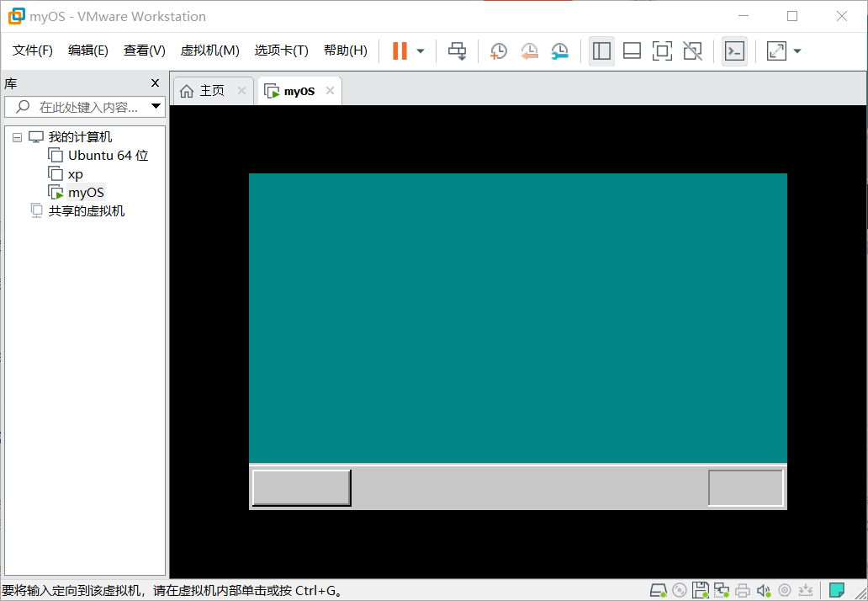868x601 pixels.
Task: Send Ctrl+Alt+Del to the virtual machine
Action: 458,51
